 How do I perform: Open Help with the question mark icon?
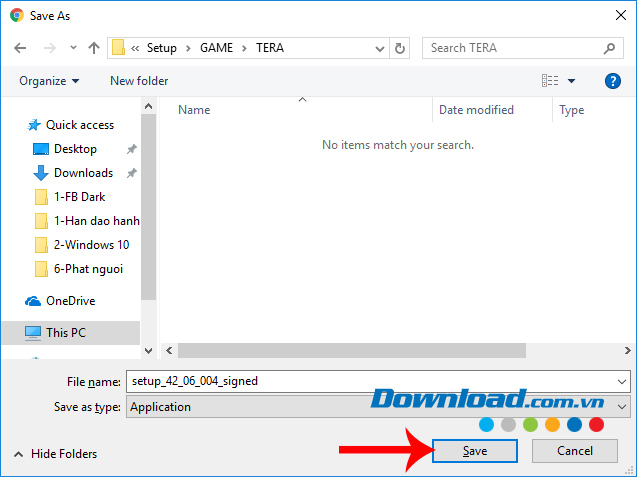613,81
